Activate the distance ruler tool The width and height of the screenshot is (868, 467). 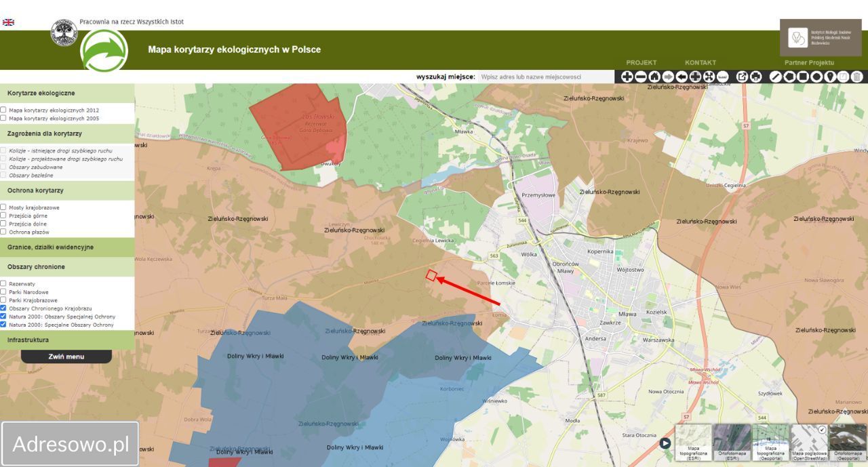click(x=723, y=77)
